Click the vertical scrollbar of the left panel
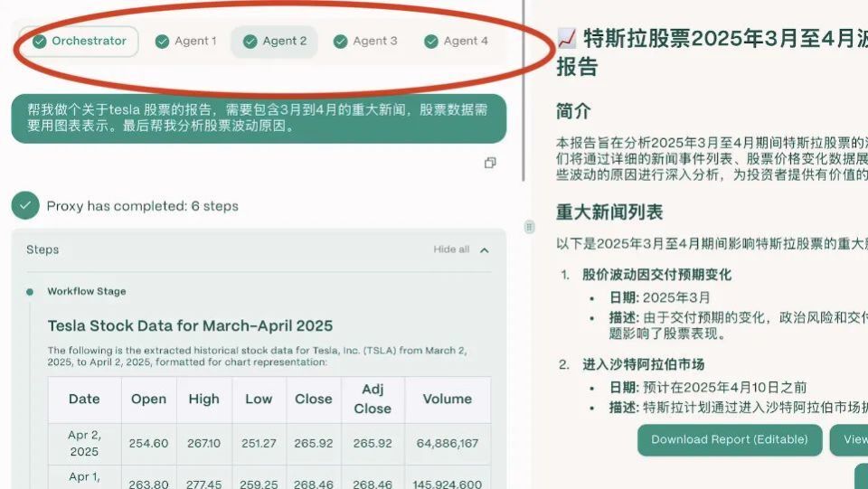 point(524,90)
